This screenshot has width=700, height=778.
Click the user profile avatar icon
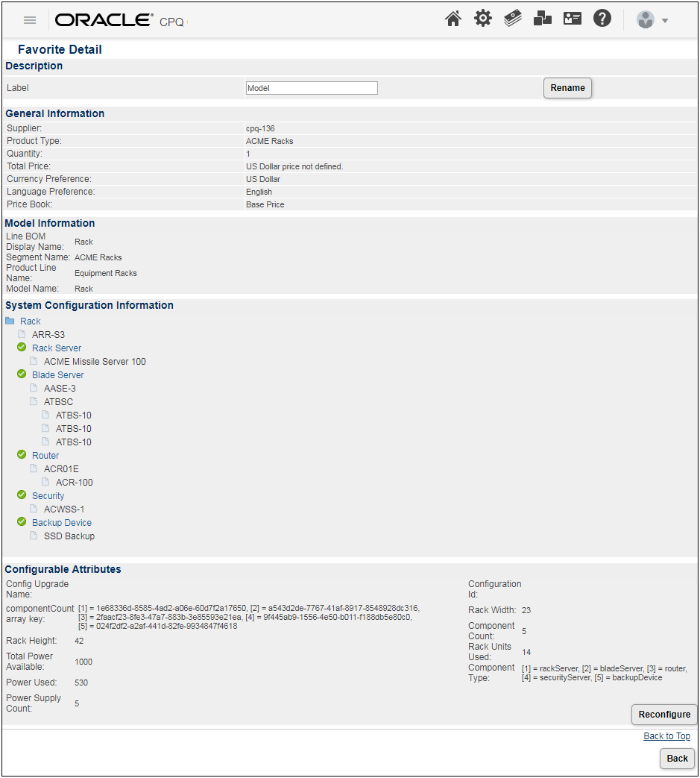coord(645,19)
